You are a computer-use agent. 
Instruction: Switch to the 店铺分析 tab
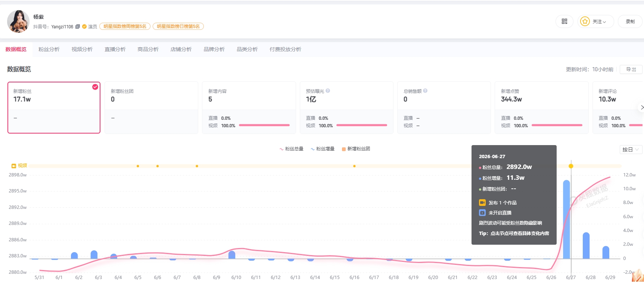pos(181,49)
